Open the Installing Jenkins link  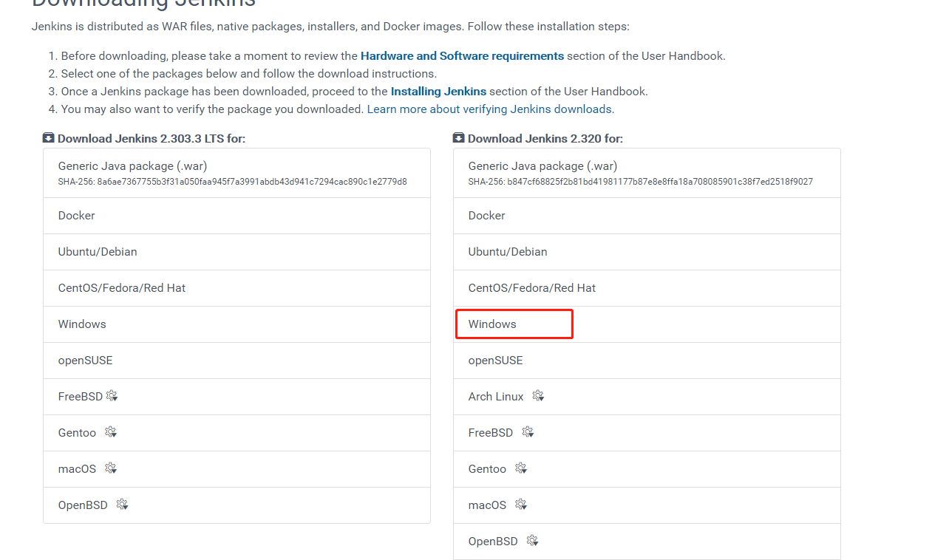click(x=438, y=92)
